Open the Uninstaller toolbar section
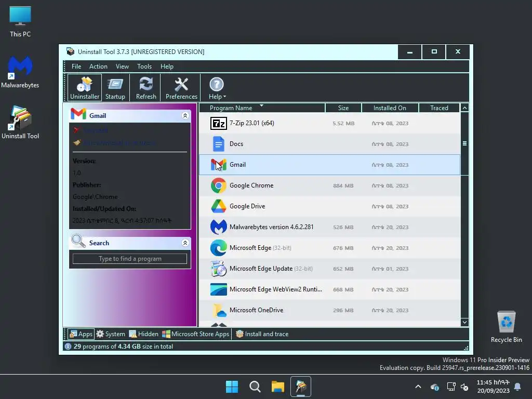Viewport: 532px width, 399px height. click(85, 87)
